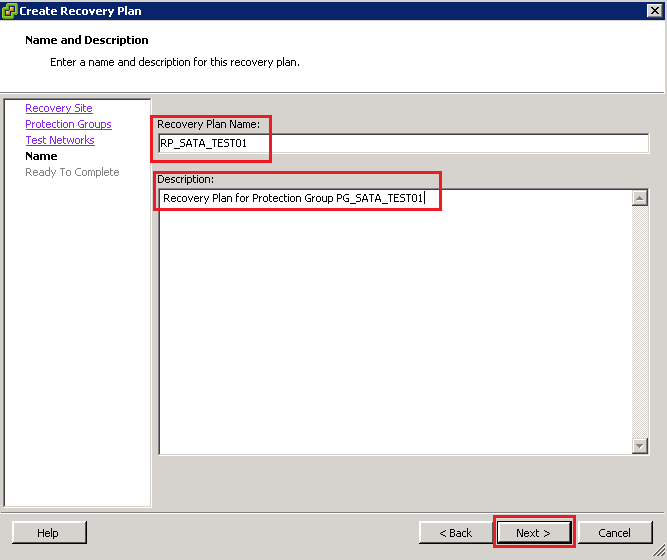
Task: Return to the Test Networks step
Action: 59,140
